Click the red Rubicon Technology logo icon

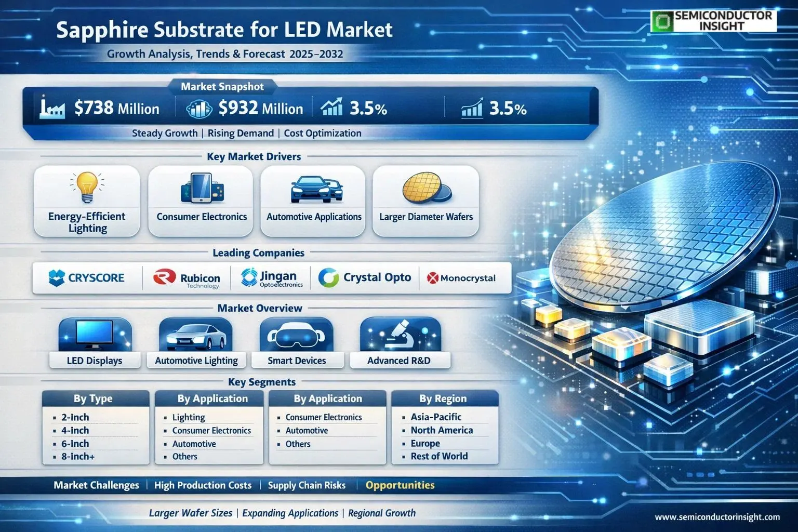tap(164, 277)
